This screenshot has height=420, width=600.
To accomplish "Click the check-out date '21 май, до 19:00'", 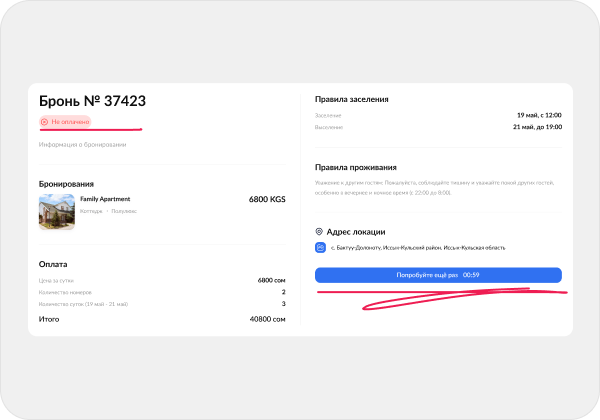I will click(x=538, y=128).
